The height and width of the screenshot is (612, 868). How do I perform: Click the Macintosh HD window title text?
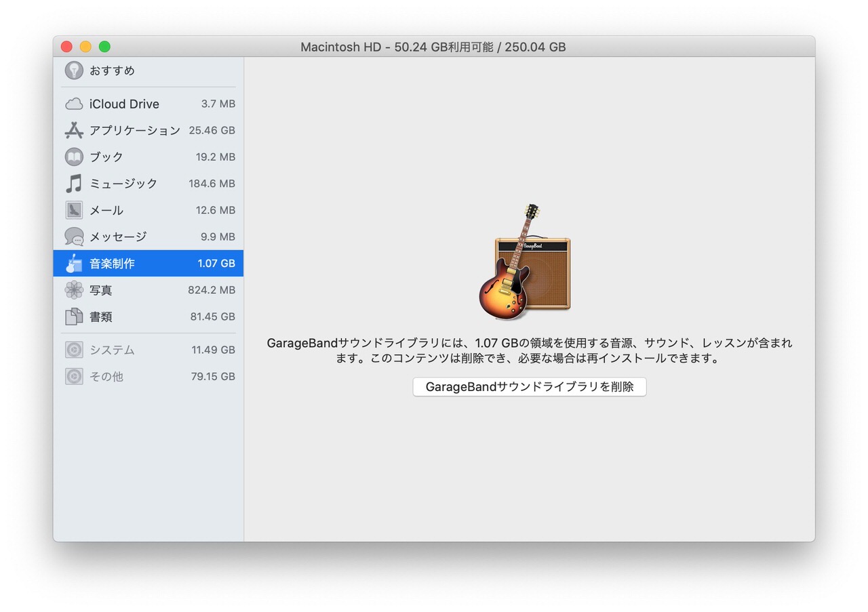433,47
